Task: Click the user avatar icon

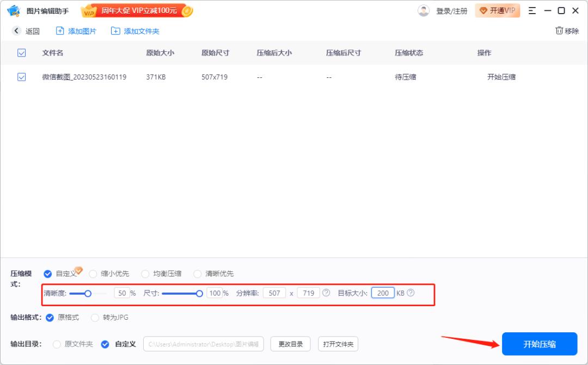Action: 424,10
